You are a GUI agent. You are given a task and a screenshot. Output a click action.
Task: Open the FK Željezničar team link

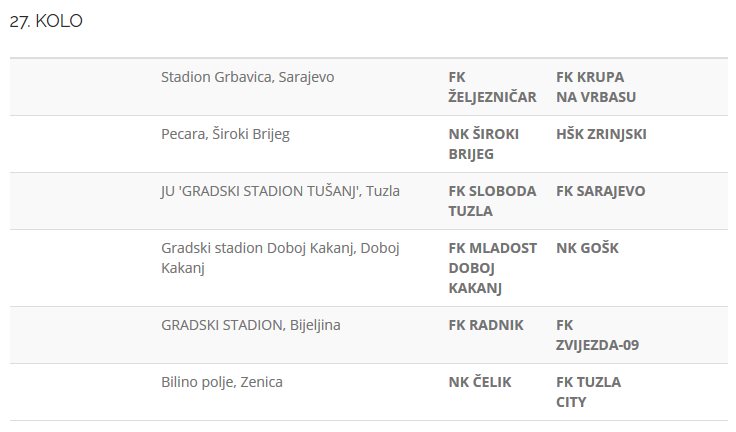tap(492, 87)
